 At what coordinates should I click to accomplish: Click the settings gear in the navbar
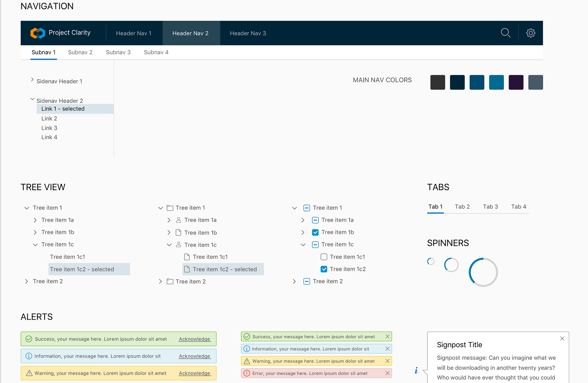[530, 33]
